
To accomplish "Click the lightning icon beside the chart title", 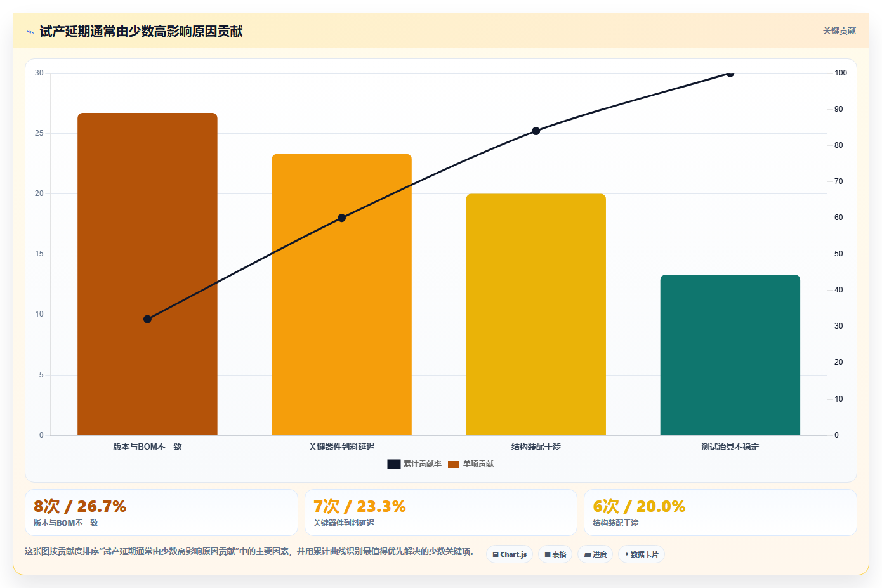I will pyautogui.click(x=30, y=32).
